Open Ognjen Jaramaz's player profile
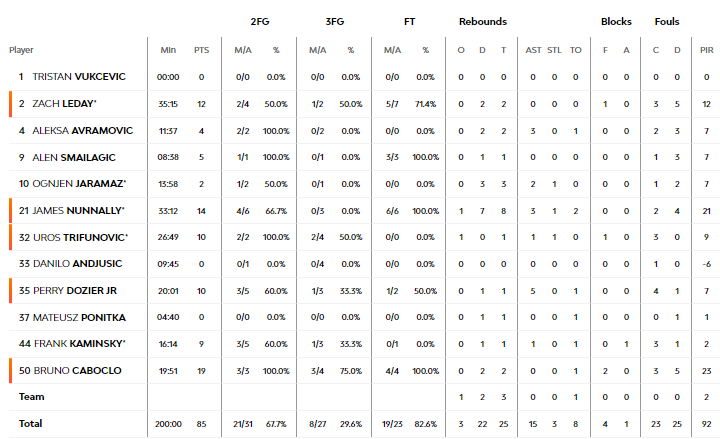Screen dimensions: 720x439 click(79, 184)
